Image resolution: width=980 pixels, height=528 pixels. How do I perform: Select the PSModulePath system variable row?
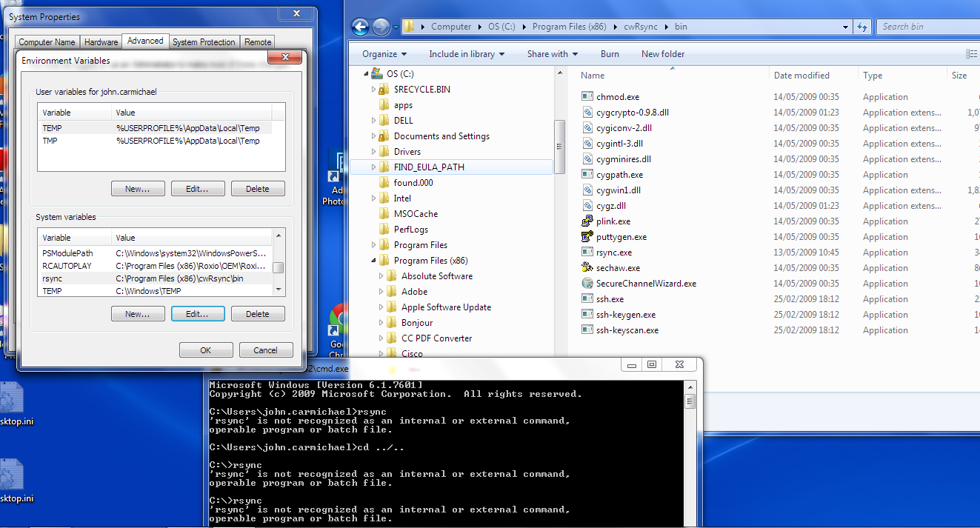pyautogui.click(x=156, y=253)
